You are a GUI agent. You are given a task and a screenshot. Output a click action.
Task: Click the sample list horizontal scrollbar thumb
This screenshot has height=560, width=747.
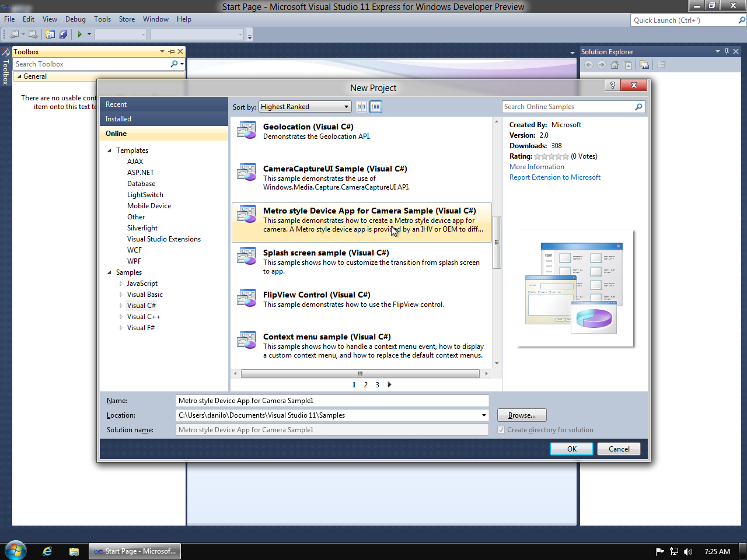pos(360,373)
